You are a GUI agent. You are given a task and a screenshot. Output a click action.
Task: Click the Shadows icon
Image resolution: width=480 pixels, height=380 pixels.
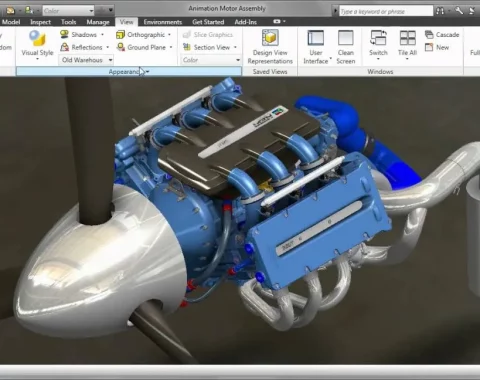pyautogui.click(x=64, y=34)
